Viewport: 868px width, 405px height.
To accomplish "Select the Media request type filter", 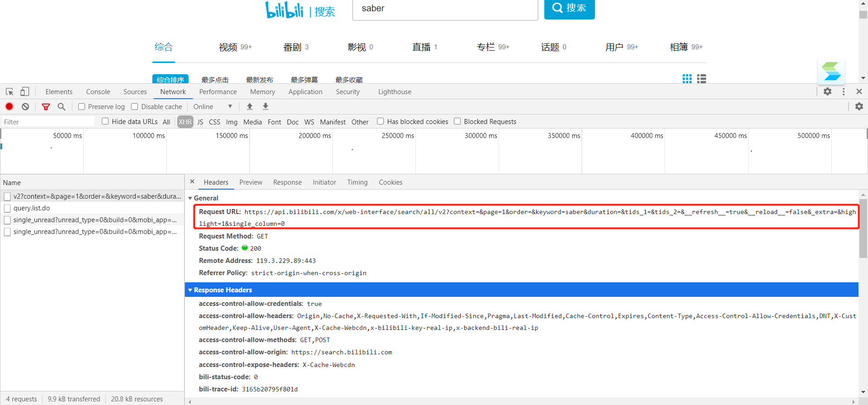I will [253, 122].
